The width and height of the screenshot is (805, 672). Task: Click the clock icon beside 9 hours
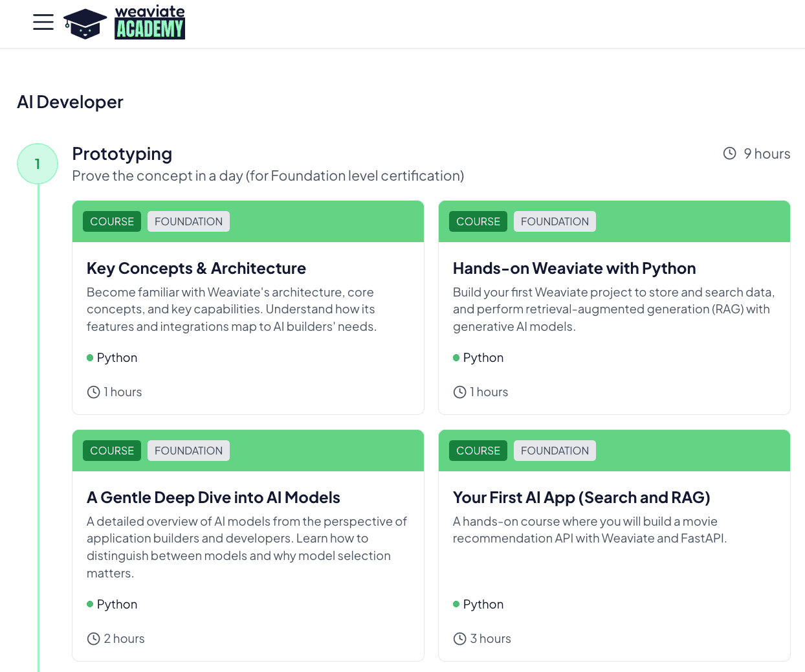point(729,153)
